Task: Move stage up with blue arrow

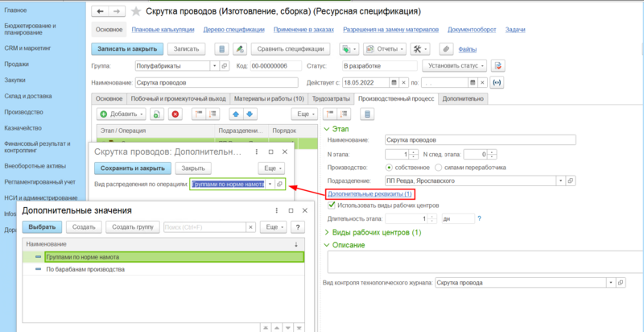Action: click(x=235, y=114)
